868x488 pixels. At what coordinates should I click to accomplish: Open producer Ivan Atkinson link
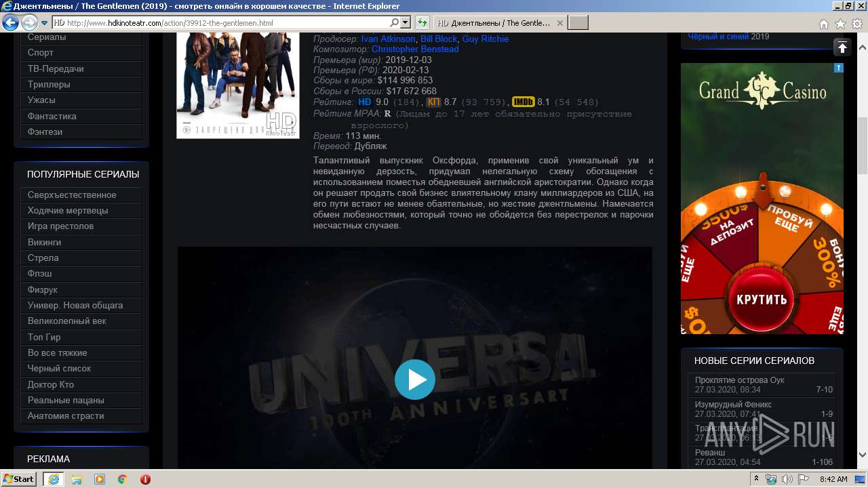click(388, 39)
